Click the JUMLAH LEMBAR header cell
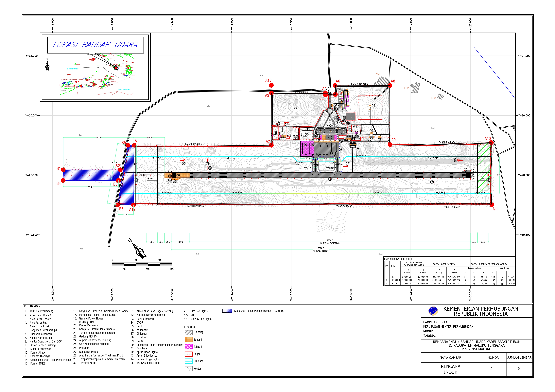The width and height of the screenshot is (555, 392). pyautogui.click(x=519, y=357)
